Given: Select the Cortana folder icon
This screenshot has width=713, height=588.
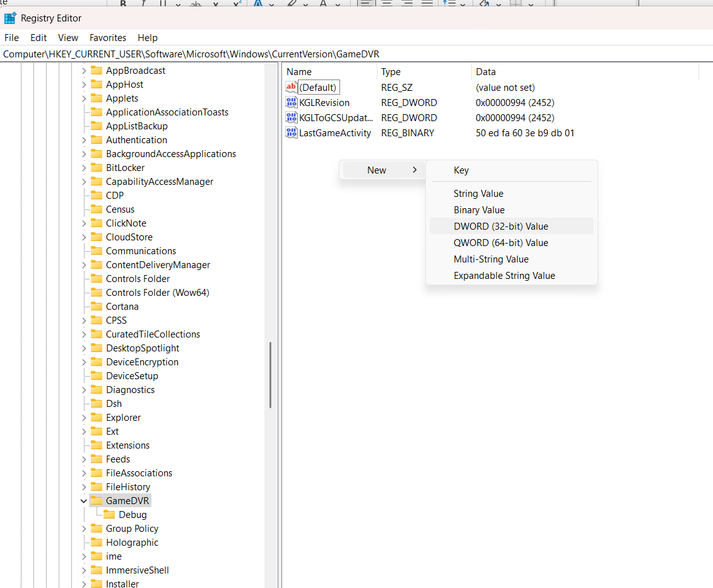Looking at the screenshot, I should pyautogui.click(x=97, y=306).
